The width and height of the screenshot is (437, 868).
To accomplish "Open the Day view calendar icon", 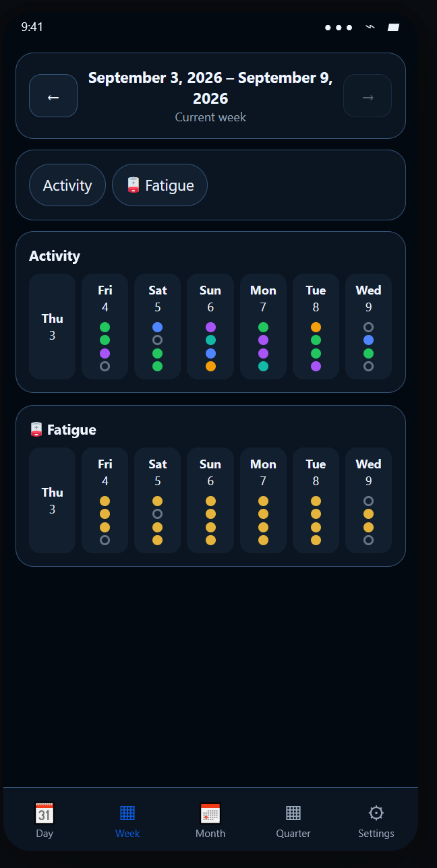I will pos(45,813).
